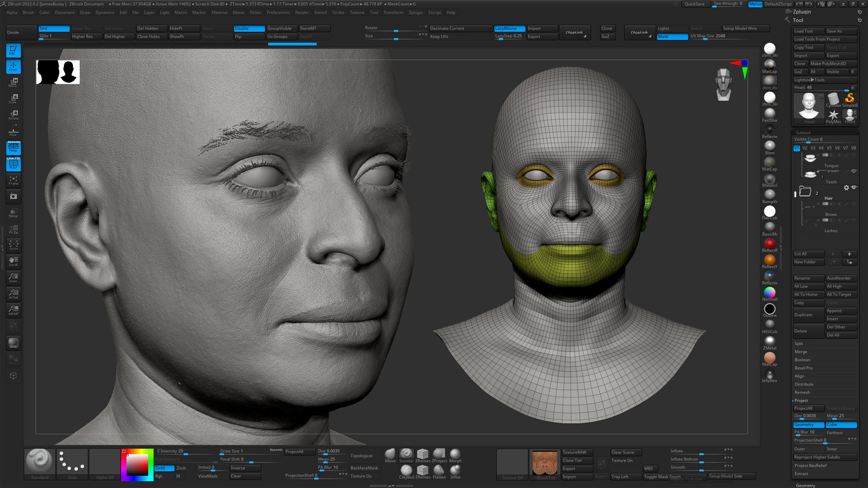Viewport: 868px width, 488px height.
Task: Toggle PolyF wireframe display
Action: tap(13, 164)
